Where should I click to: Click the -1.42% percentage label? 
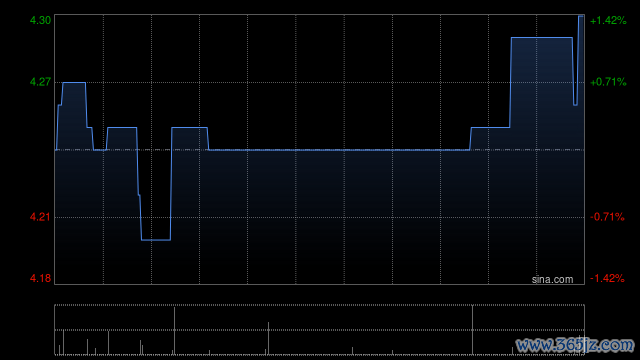[x=607, y=278]
